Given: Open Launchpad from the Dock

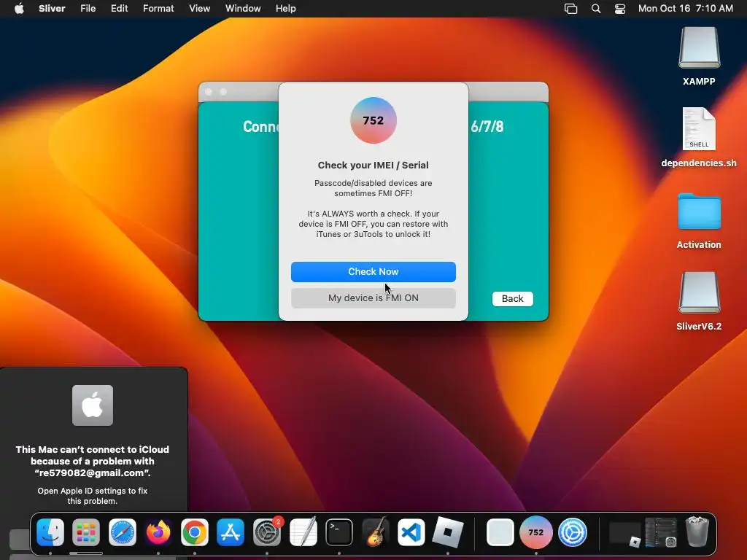Looking at the screenshot, I should coord(86,532).
